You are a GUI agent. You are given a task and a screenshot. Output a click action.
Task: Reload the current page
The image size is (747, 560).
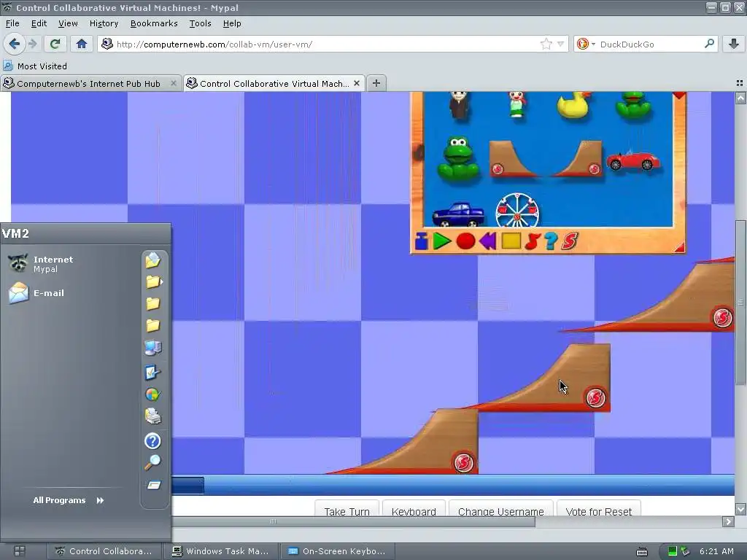pyautogui.click(x=55, y=44)
